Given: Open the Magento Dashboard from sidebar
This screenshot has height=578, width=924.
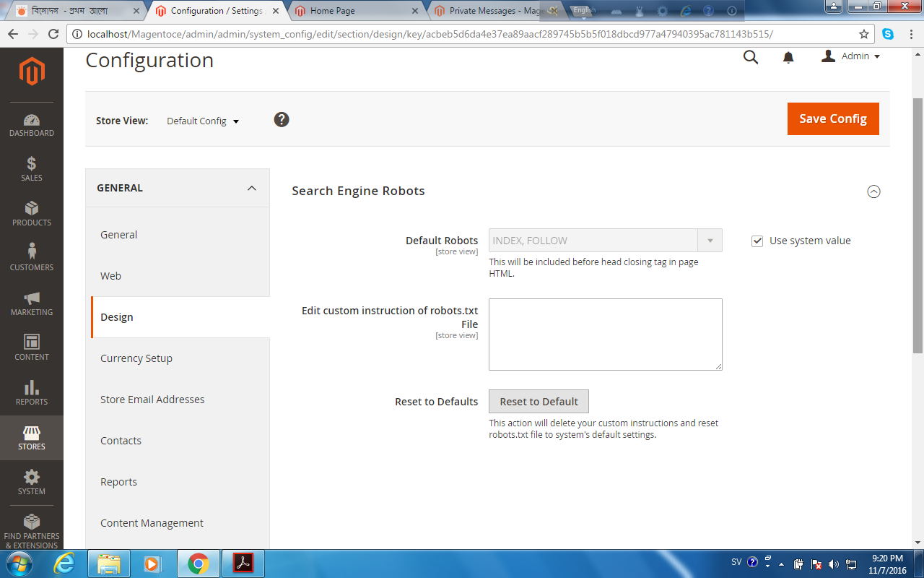Looking at the screenshot, I should pyautogui.click(x=32, y=124).
